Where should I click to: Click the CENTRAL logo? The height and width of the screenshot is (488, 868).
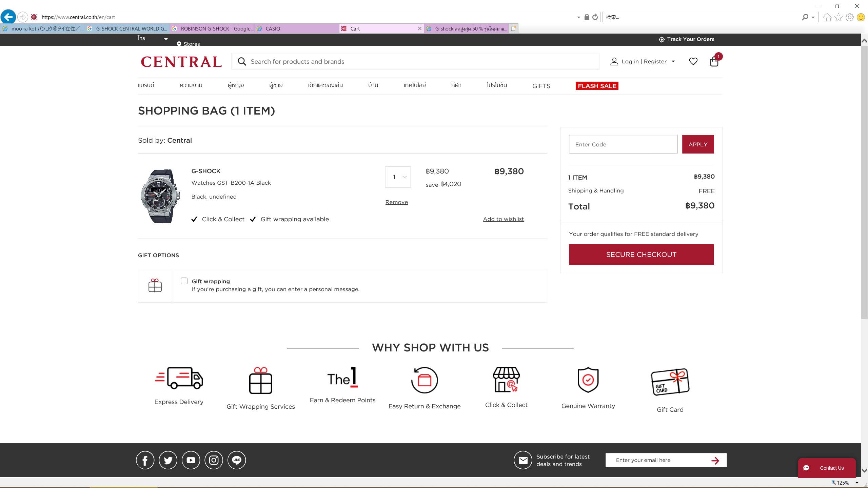181,62
